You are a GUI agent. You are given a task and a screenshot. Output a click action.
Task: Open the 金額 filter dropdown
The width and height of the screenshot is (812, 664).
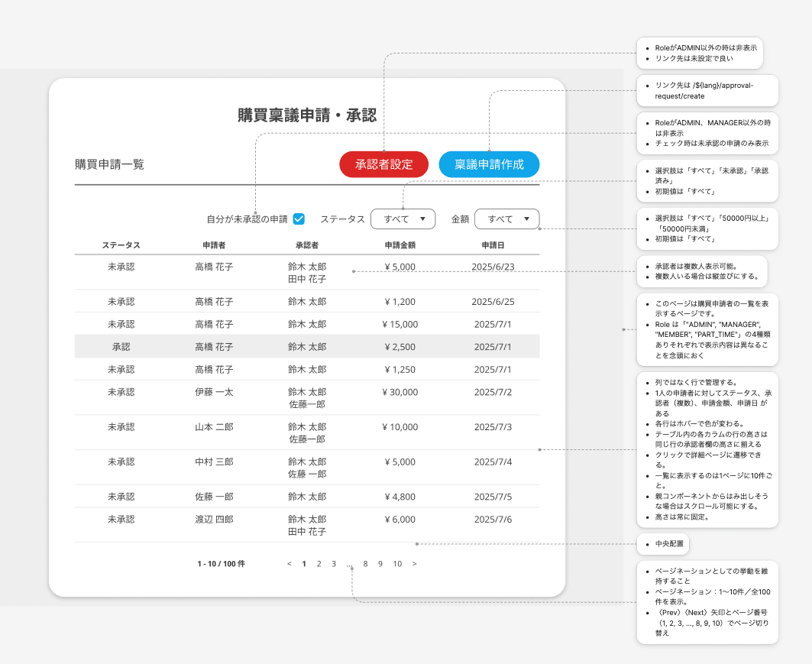coord(506,219)
